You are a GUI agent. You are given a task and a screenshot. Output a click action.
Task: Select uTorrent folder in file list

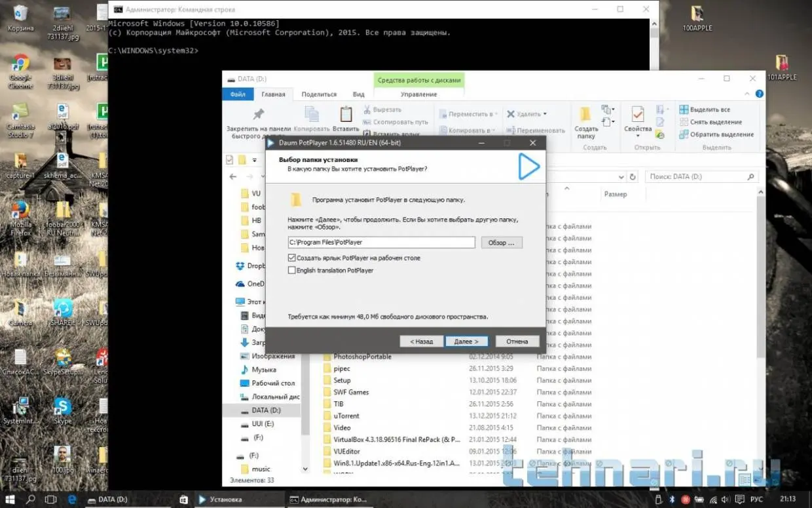(341, 416)
